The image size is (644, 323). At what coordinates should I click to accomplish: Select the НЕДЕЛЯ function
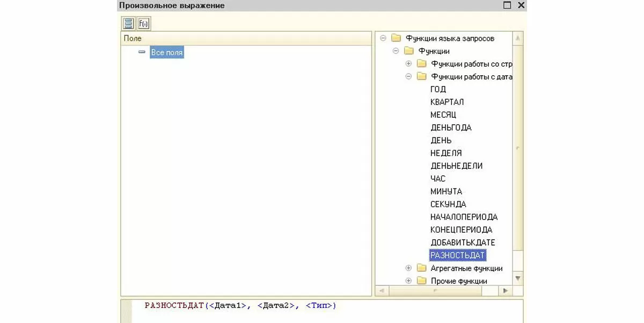pyautogui.click(x=446, y=153)
